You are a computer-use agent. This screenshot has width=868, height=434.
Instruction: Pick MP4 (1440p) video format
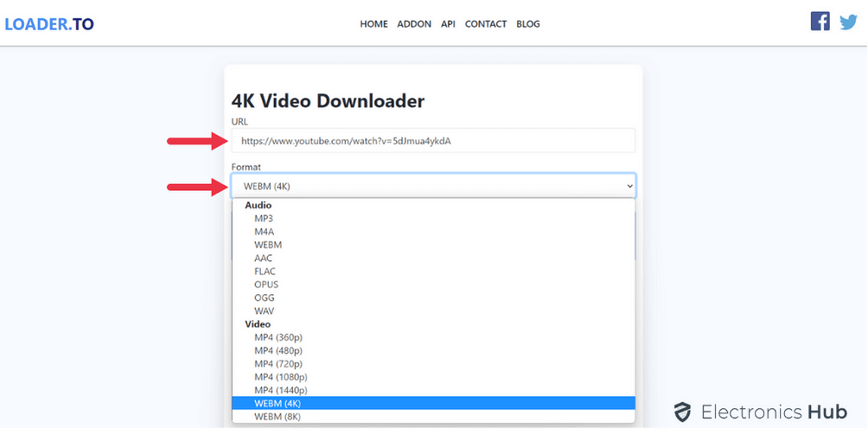tap(433, 390)
